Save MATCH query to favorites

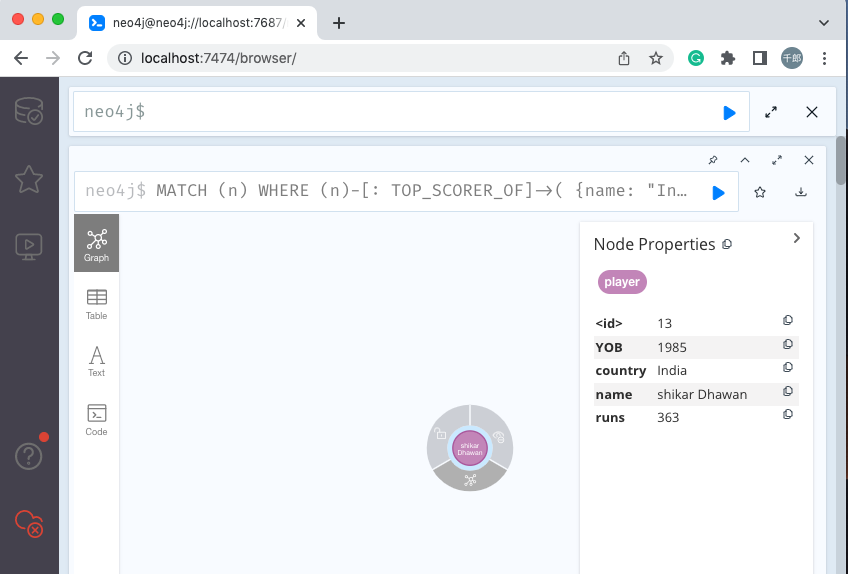(760, 192)
